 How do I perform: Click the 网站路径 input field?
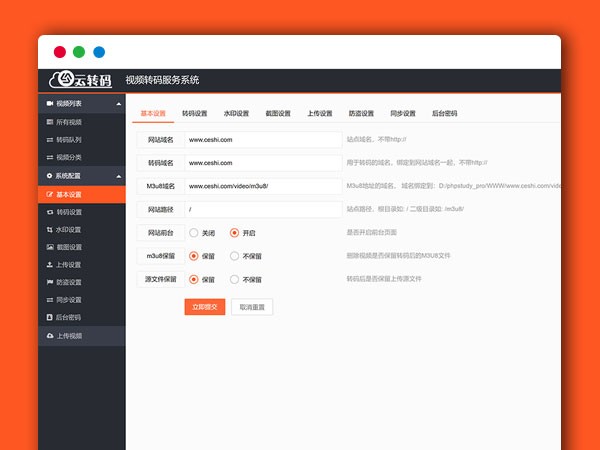click(x=263, y=209)
